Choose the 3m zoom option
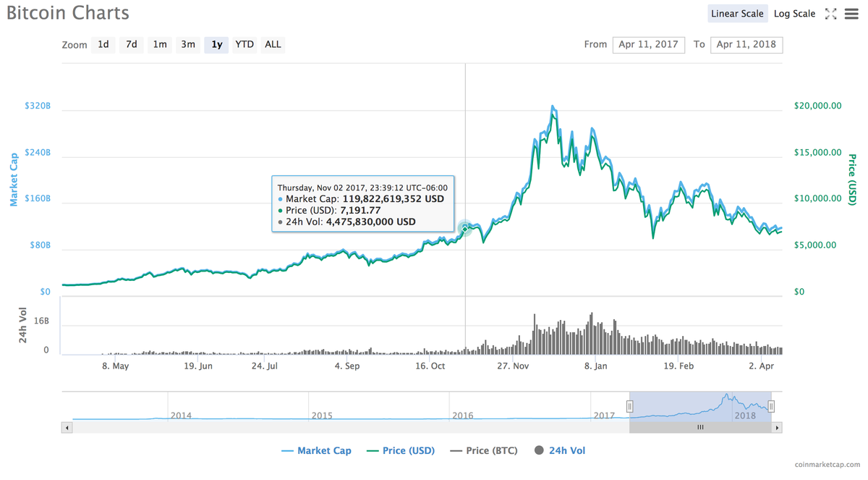Viewport: 868px width, 480px height. (187, 44)
